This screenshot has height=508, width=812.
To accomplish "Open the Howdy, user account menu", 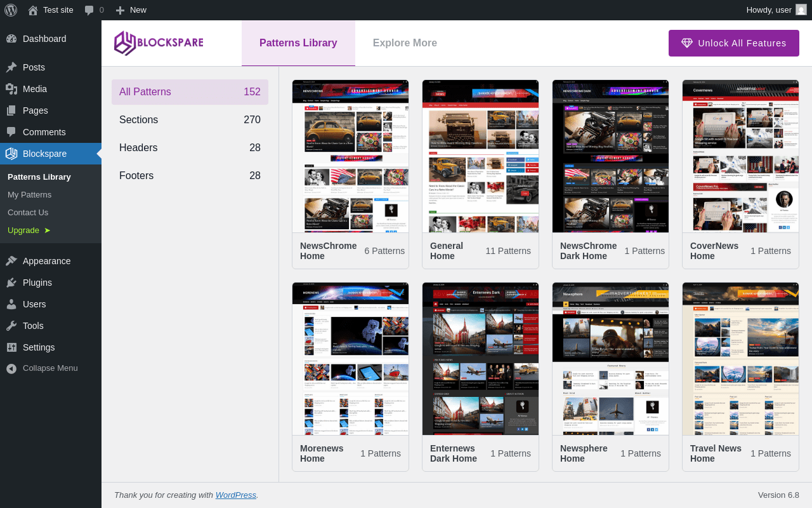I will coord(768,10).
